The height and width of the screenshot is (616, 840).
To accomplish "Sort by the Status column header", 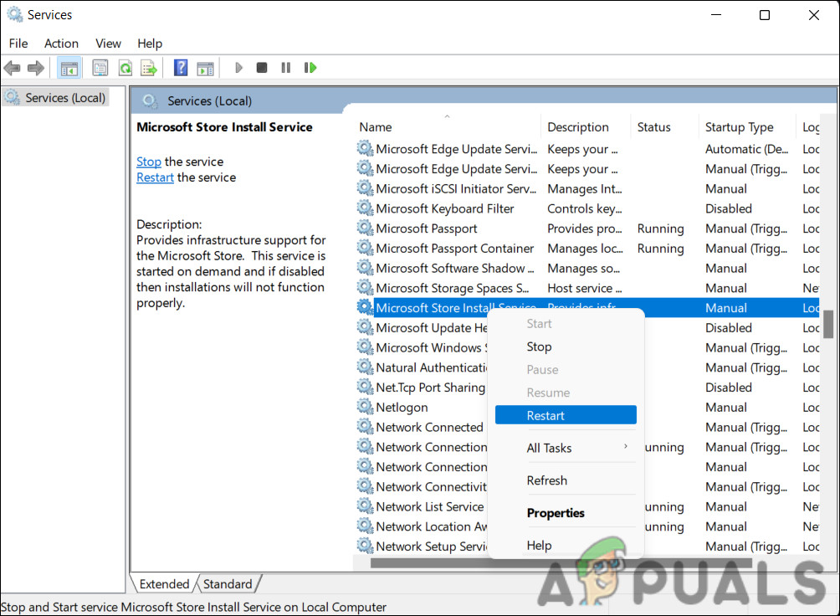I will pos(664,127).
